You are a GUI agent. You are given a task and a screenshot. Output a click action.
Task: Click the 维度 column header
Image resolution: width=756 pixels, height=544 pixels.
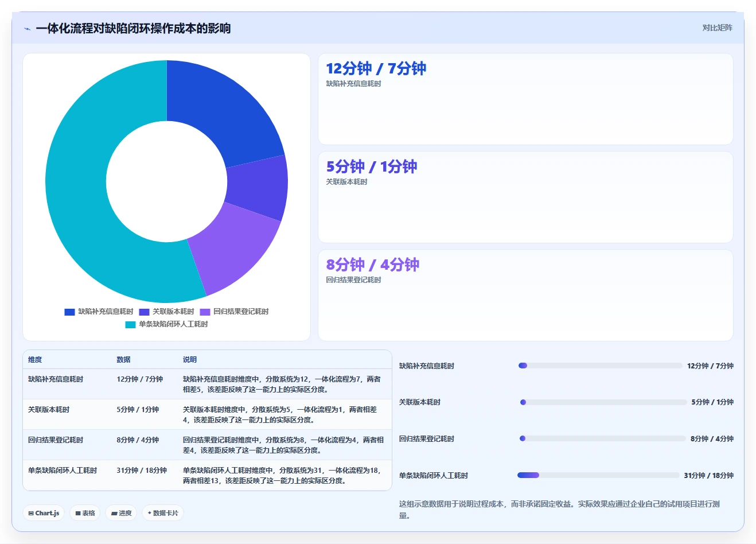[x=35, y=360]
